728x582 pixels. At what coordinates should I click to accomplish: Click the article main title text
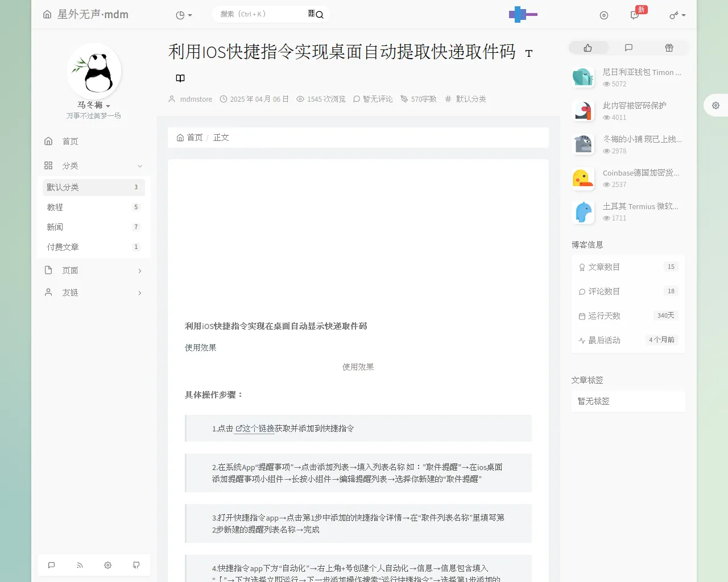click(342, 52)
